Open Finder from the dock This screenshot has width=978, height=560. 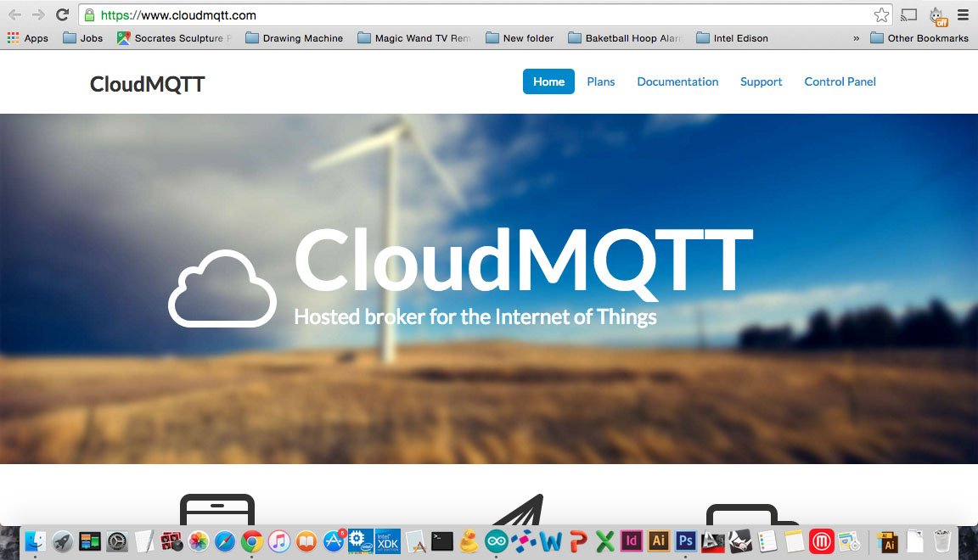click(x=36, y=541)
